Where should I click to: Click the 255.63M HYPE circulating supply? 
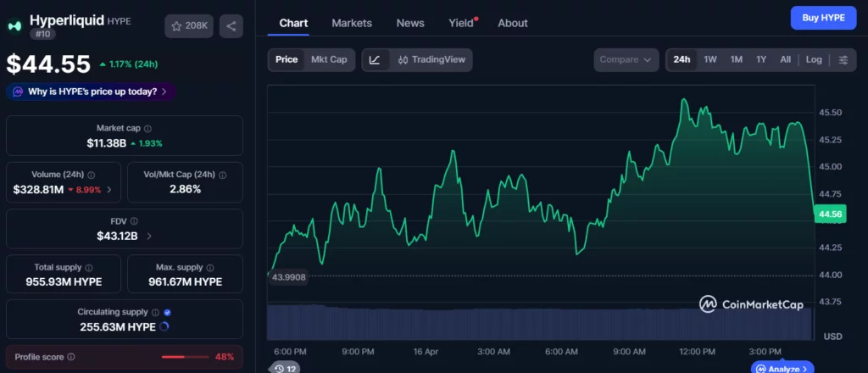(x=117, y=327)
